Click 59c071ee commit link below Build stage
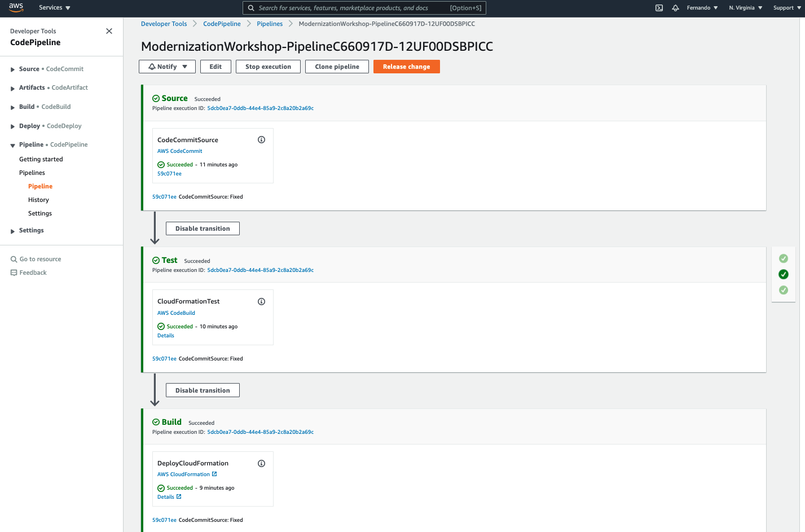805x532 pixels. (164, 520)
